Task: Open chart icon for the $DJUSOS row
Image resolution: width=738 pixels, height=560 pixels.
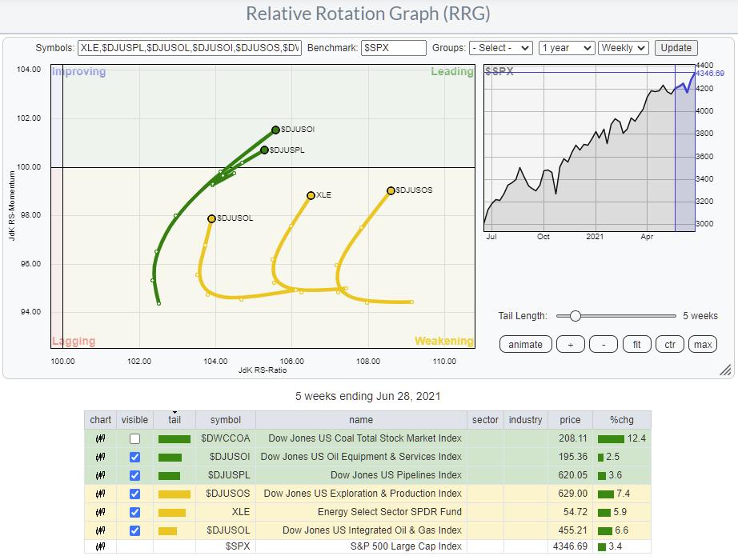Action: pos(101,494)
